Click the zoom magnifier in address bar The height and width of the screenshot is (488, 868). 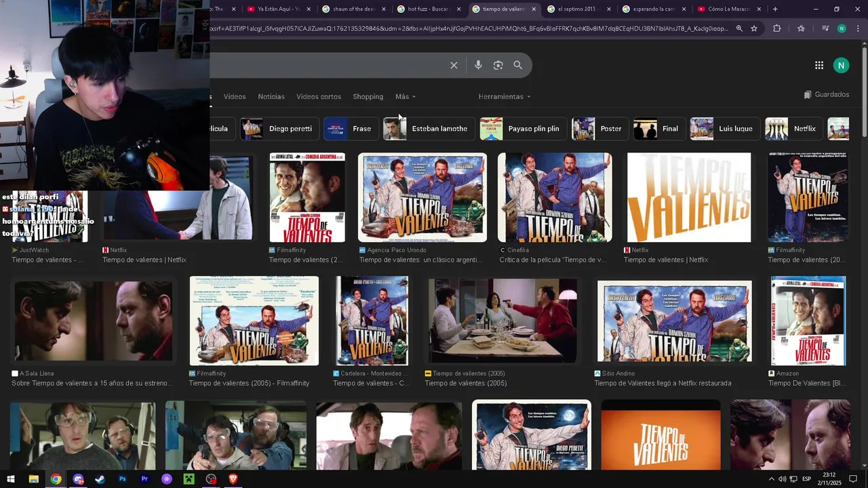click(739, 28)
